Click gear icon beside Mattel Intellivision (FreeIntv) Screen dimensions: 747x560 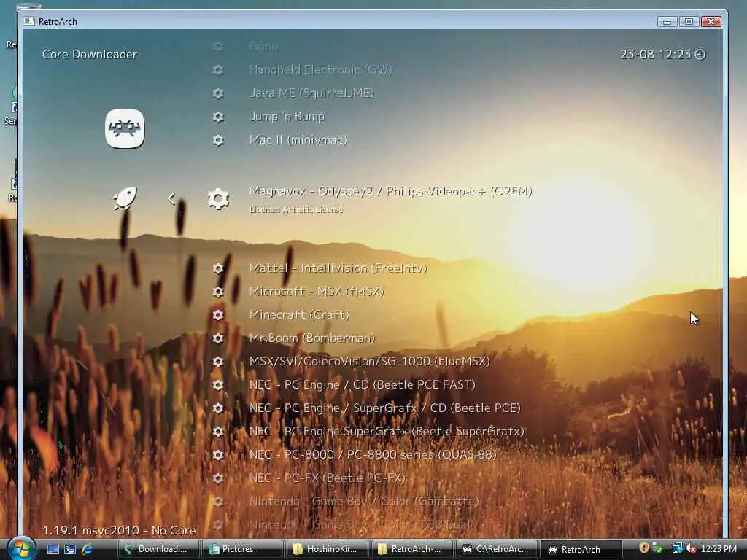click(x=218, y=268)
